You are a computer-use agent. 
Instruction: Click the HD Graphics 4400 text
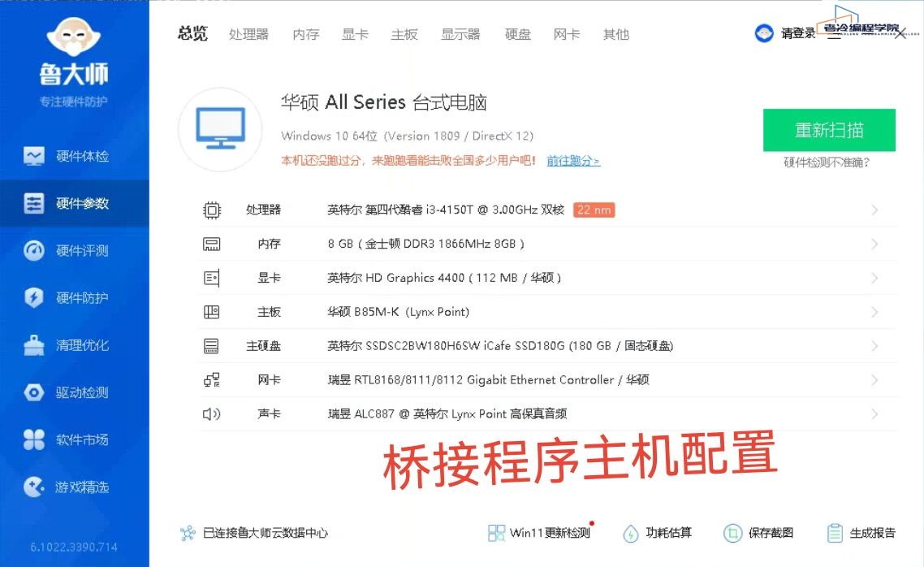click(x=444, y=278)
